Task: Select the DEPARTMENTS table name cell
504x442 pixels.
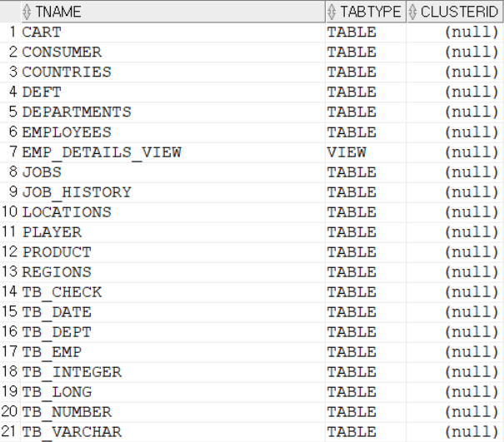Action: tap(173, 112)
